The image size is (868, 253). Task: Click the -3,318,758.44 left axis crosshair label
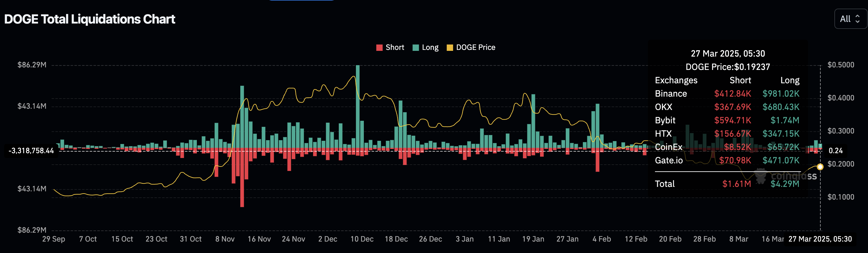tap(31, 151)
